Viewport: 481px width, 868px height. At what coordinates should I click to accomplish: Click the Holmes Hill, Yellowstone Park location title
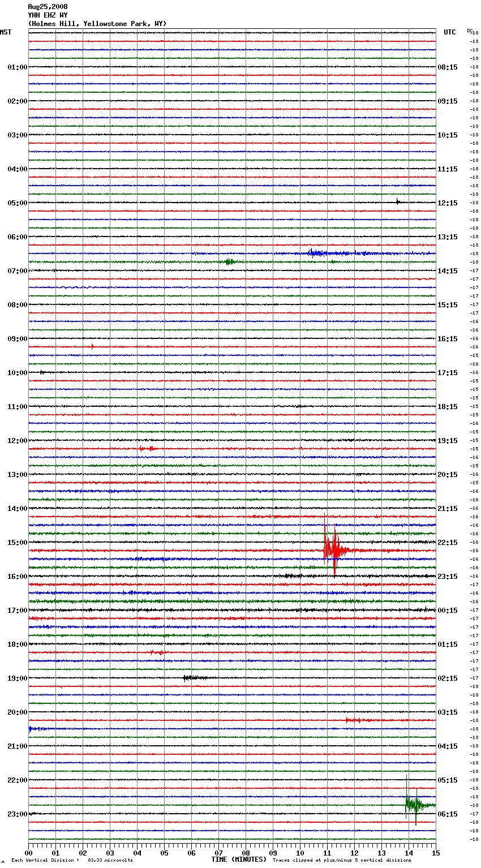97,24
